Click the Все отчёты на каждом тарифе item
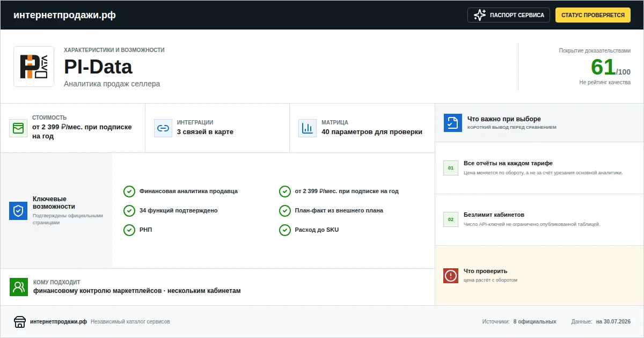 [x=539, y=168]
